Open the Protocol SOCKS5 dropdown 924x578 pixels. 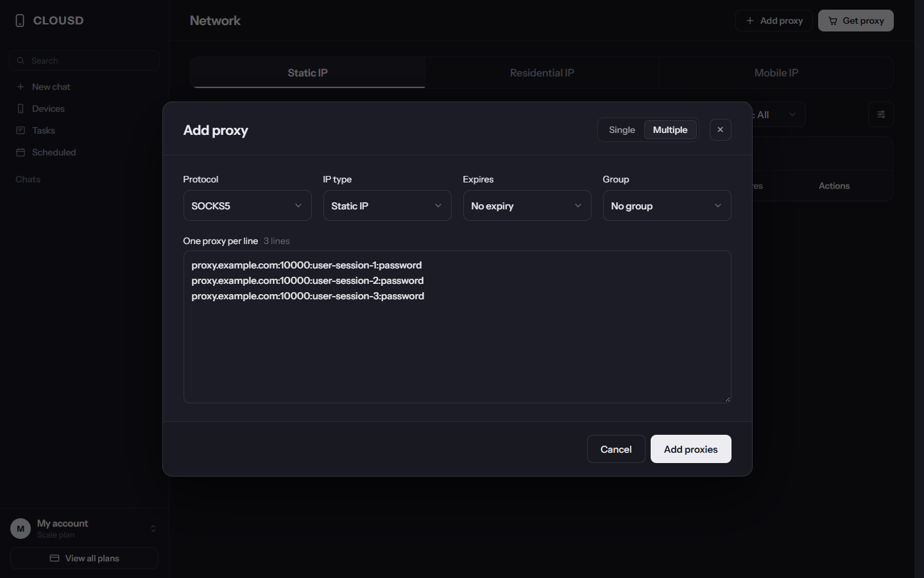[x=248, y=206]
